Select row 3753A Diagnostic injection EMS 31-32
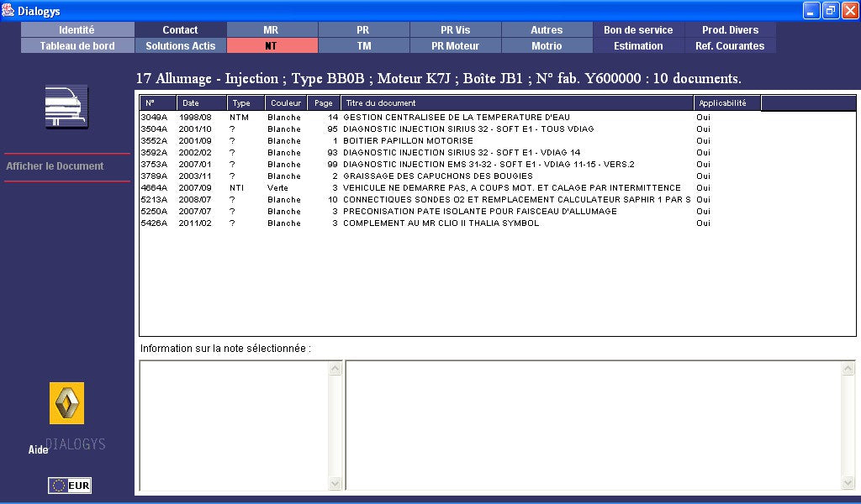Screen dimensions: 861x504 (x=498, y=165)
